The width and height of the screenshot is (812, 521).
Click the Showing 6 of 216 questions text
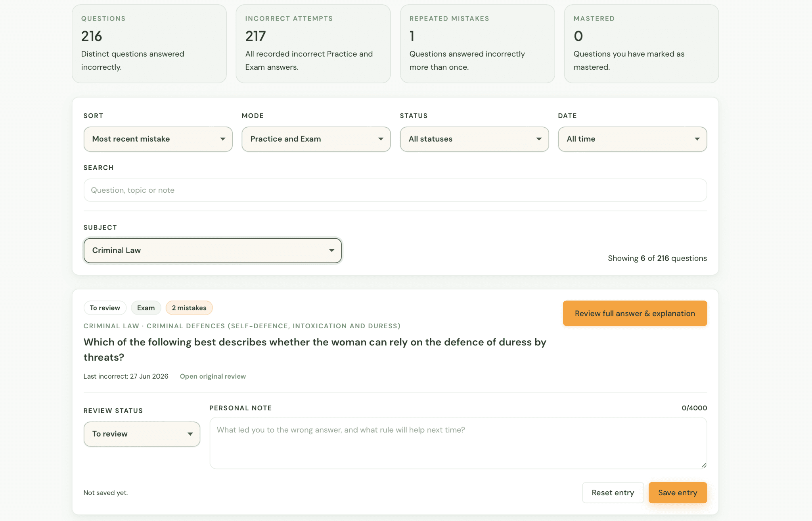[x=657, y=258]
